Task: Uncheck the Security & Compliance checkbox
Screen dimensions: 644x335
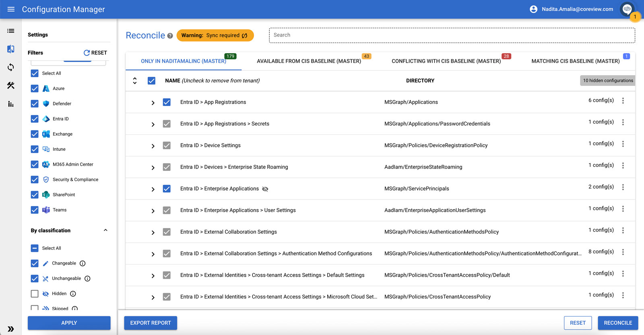Action: point(35,180)
